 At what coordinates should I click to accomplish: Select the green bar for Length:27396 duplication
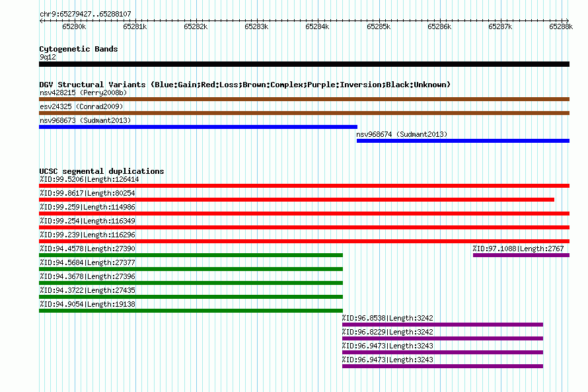191,283
